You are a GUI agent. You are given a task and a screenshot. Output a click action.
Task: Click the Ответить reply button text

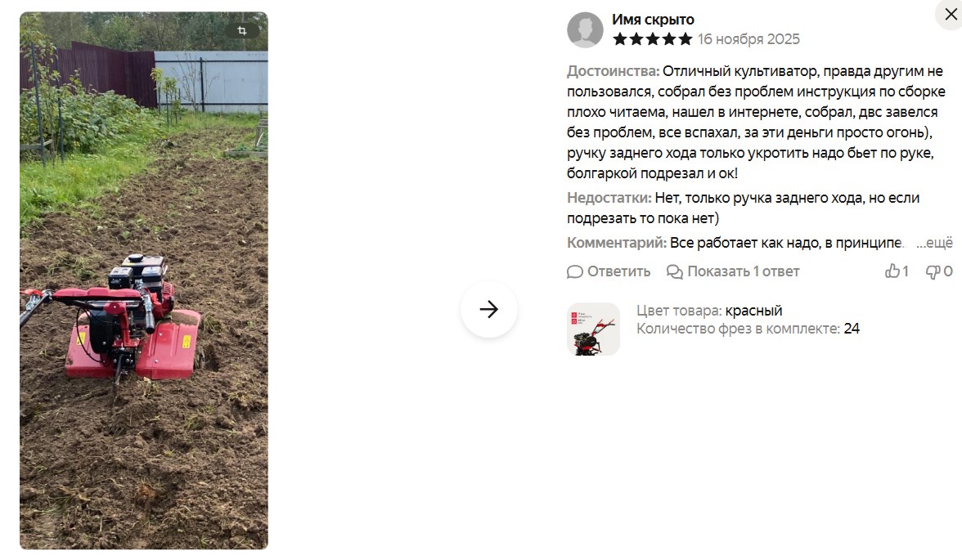[618, 271]
